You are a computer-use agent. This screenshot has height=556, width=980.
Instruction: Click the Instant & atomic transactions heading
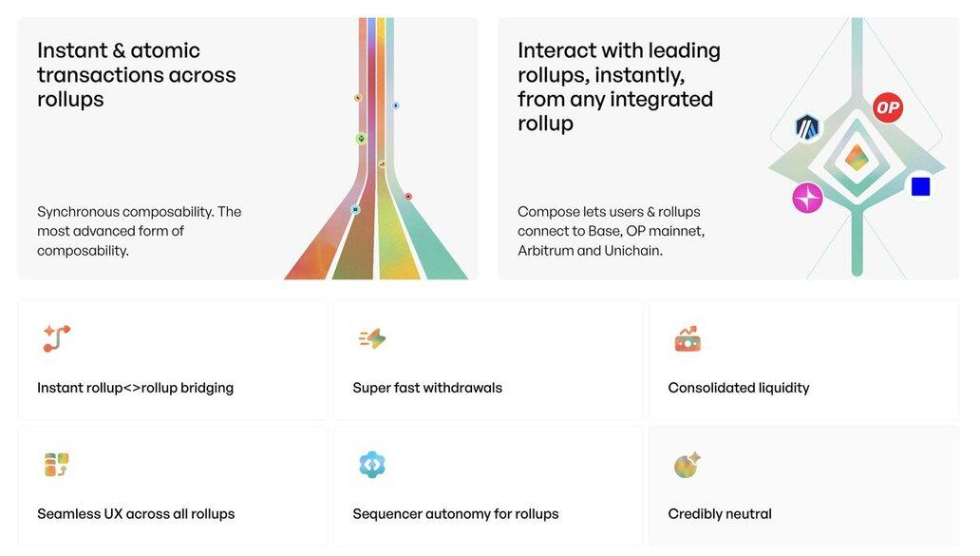pos(137,75)
